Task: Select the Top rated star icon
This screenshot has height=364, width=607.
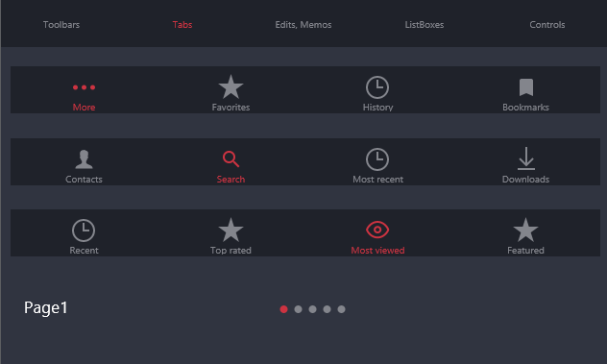Action: click(231, 230)
